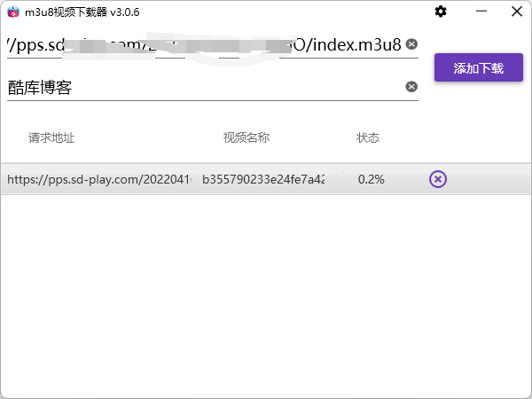Image resolution: width=532 pixels, height=399 pixels.
Task: Click the m3u8 app logo icon
Action: point(13,12)
